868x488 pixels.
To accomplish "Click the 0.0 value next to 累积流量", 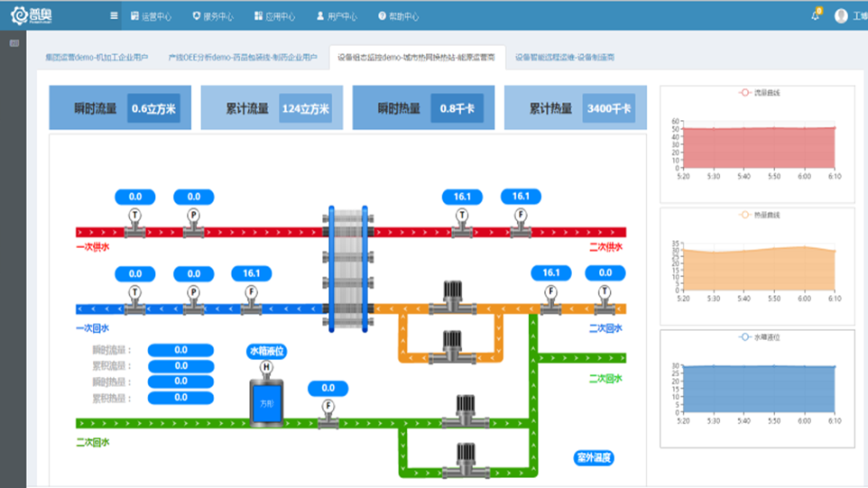I will pos(180,365).
